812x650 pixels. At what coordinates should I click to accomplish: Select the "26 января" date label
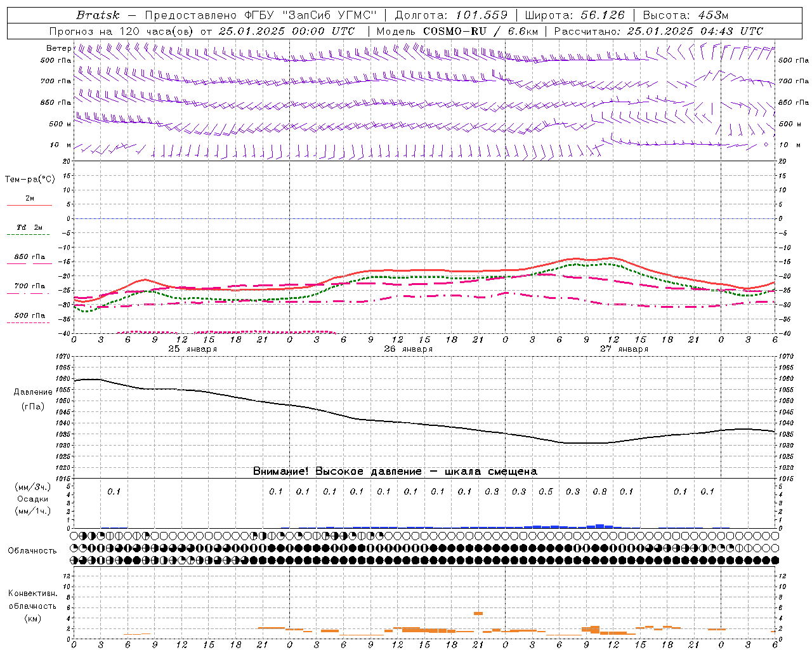(x=409, y=349)
